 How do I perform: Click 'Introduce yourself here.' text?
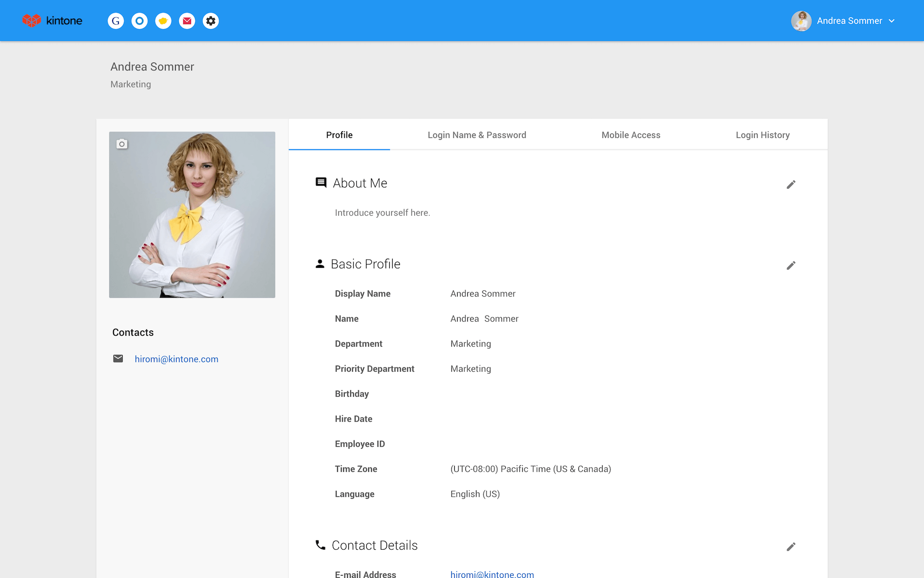(383, 212)
